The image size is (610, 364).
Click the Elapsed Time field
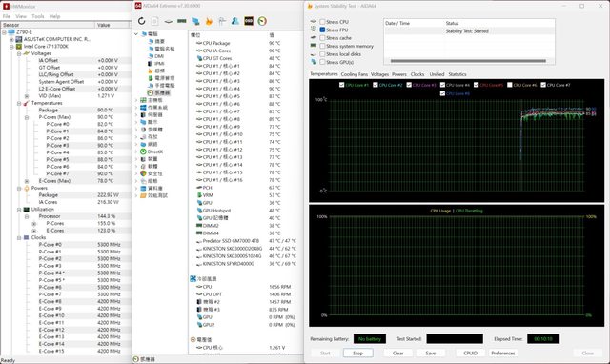pos(543,338)
